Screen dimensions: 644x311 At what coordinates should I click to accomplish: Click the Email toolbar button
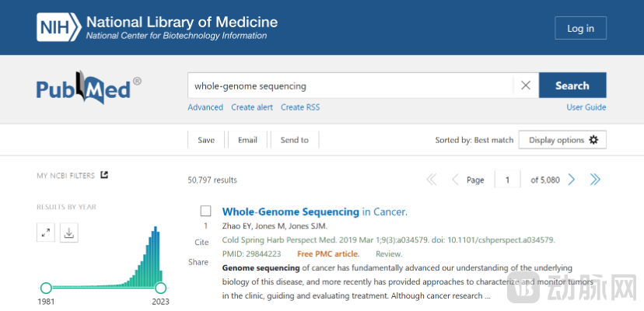pyautogui.click(x=247, y=140)
